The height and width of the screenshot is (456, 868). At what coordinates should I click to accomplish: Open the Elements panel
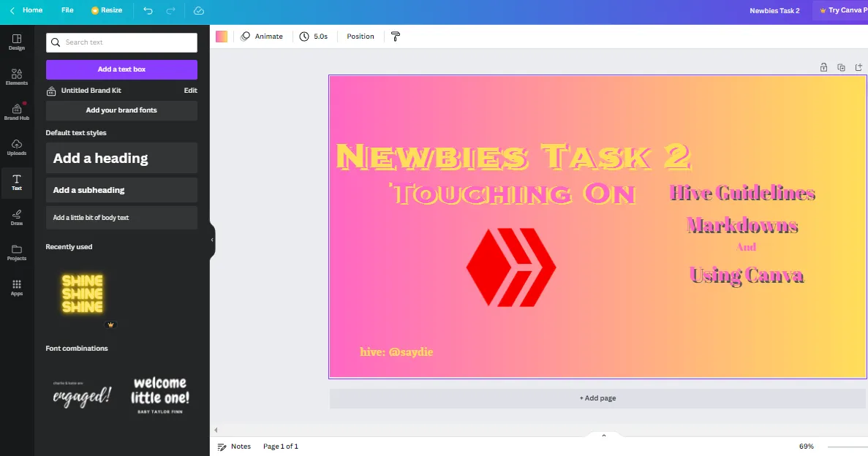coord(17,77)
